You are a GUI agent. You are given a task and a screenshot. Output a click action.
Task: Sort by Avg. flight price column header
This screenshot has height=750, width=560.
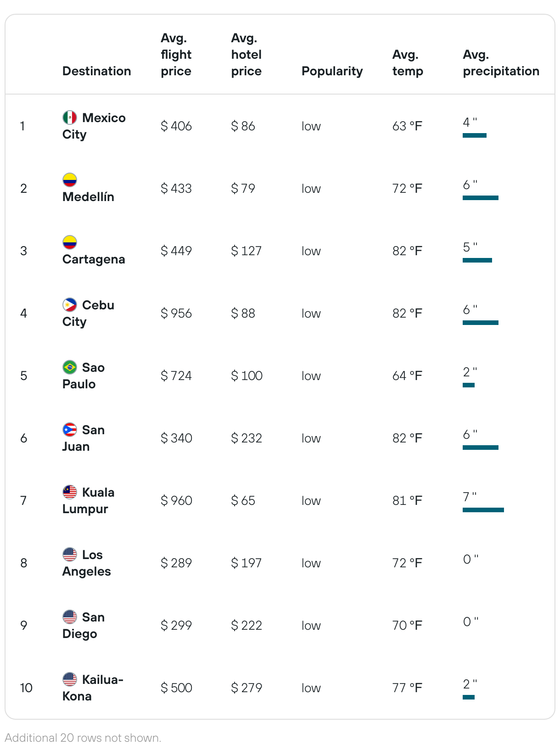click(176, 55)
